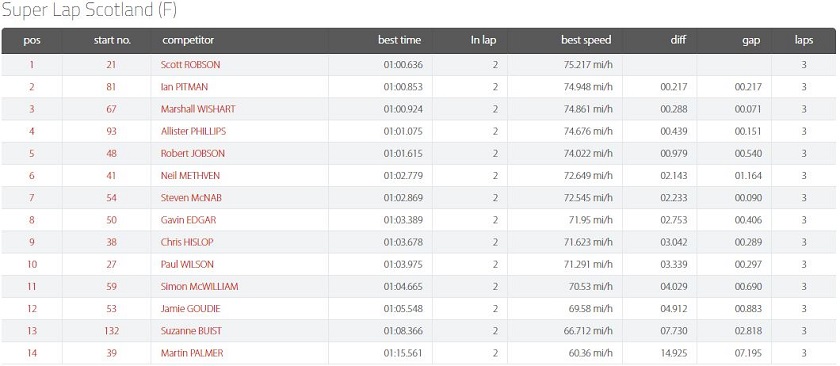This screenshot has width=840, height=366.
Task: Sort by best speed column header
Action: (x=586, y=40)
